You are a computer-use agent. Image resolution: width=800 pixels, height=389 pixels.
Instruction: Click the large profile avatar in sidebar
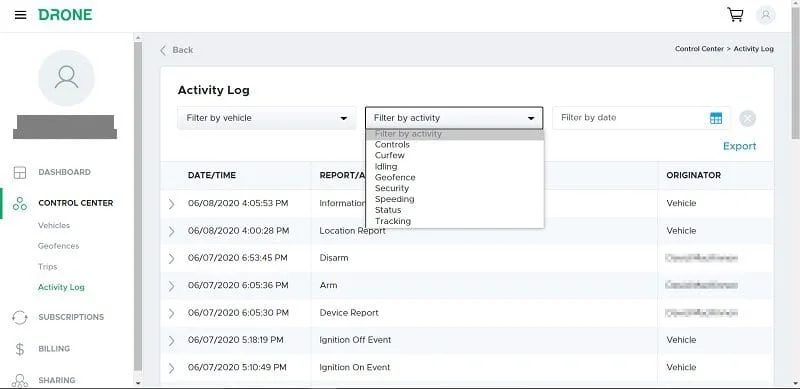pyautogui.click(x=66, y=78)
